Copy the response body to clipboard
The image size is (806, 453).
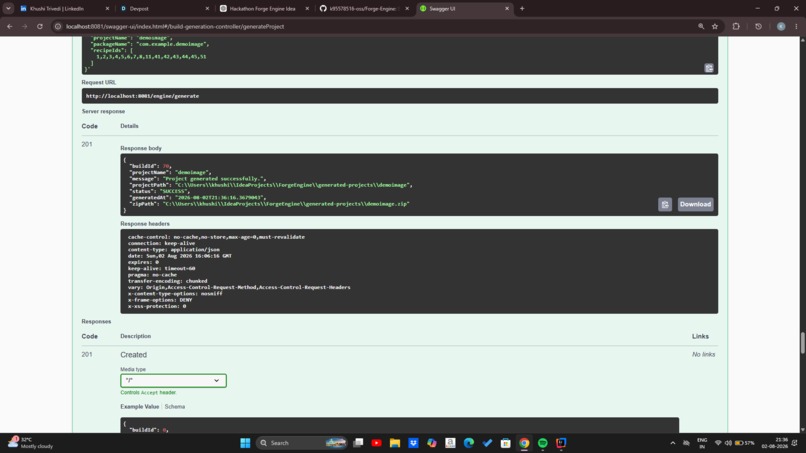pyautogui.click(x=665, y=204)
